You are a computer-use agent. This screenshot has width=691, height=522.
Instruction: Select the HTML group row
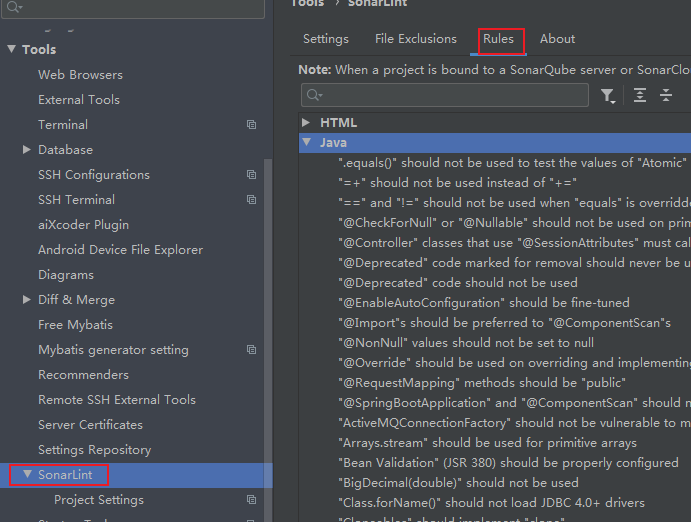[x=495, y=122]
